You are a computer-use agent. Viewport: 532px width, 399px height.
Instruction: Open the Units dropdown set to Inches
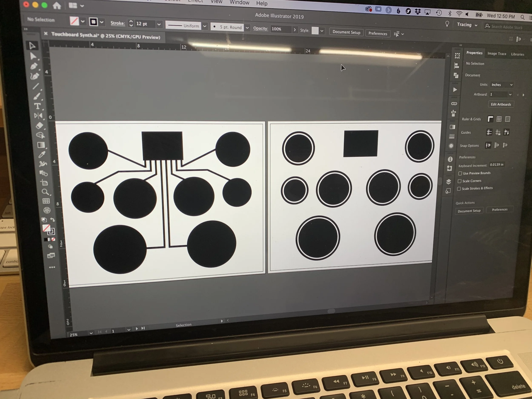point(502,85)
